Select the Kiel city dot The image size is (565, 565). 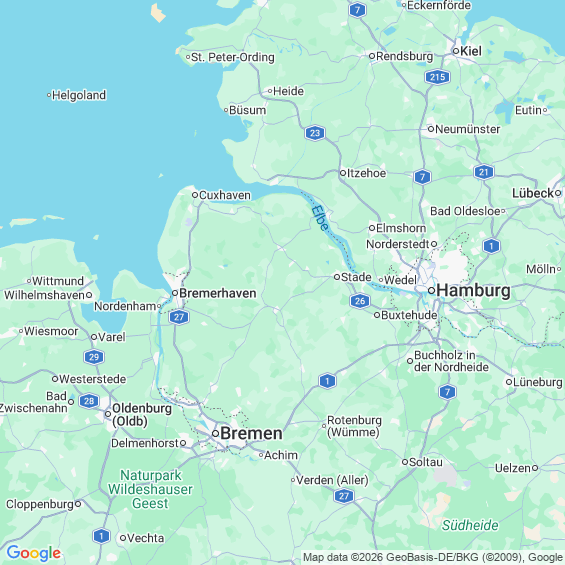[456, 51]
